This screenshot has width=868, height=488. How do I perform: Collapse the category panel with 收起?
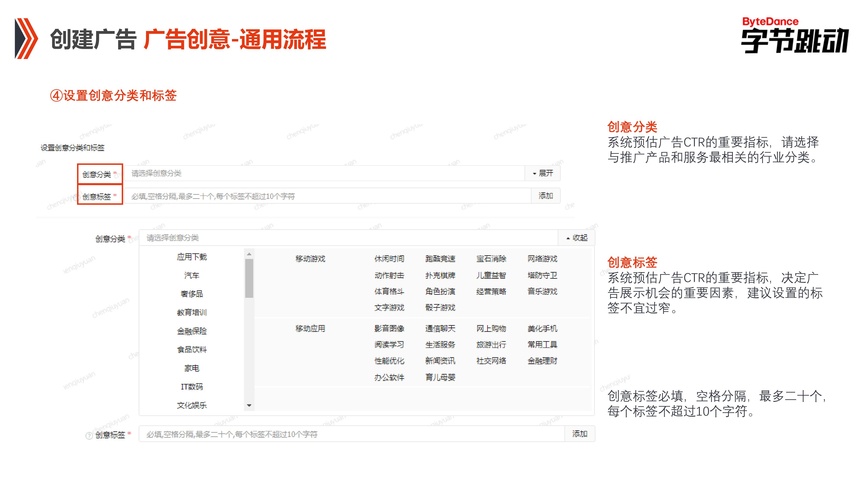(x=577, y=238)
